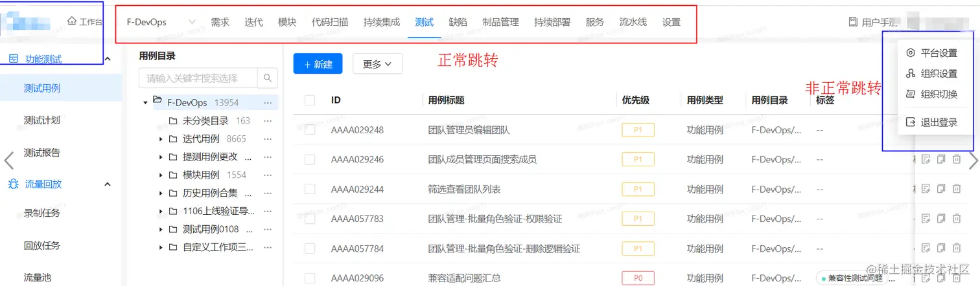Click the 工作台 home icon
The height and width of the screenshot is (286, 980).
click(72, 21)
